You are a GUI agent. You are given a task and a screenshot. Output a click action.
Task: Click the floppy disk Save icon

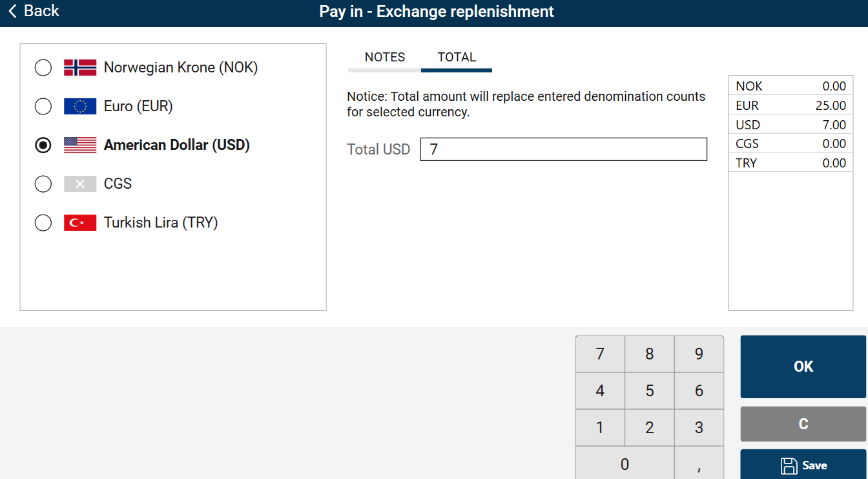789,465
